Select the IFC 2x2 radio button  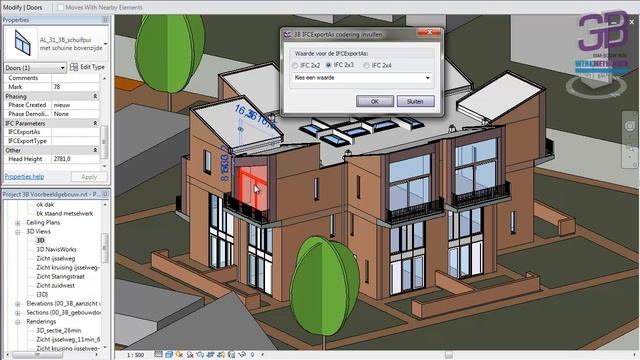point(295,65)
